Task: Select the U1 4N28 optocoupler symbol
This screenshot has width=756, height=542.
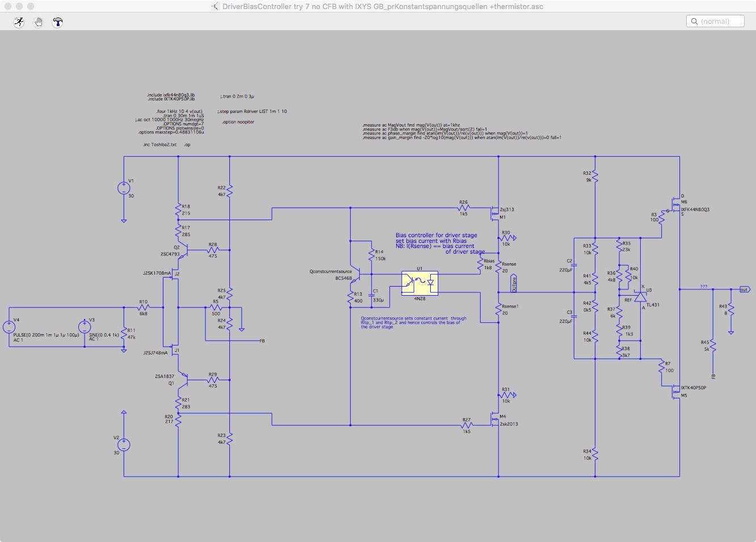Action: coord(419,283)
